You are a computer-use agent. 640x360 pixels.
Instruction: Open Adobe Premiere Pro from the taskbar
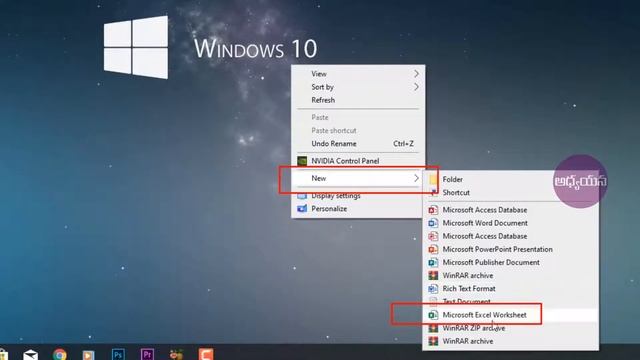coord(147,354)
